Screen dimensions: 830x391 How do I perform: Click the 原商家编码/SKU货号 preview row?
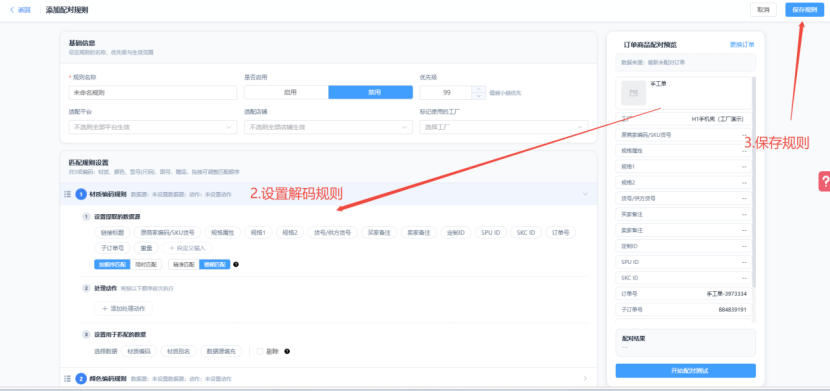point(684,135)
